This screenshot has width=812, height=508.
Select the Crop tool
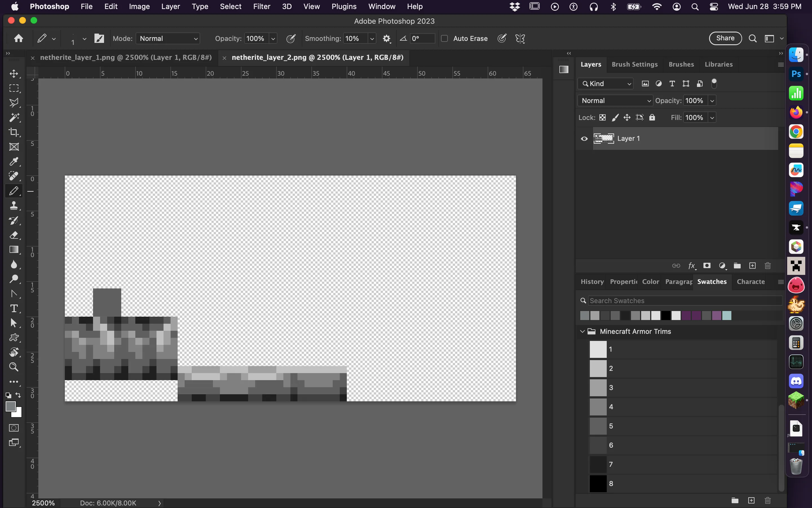pos(14,132)
